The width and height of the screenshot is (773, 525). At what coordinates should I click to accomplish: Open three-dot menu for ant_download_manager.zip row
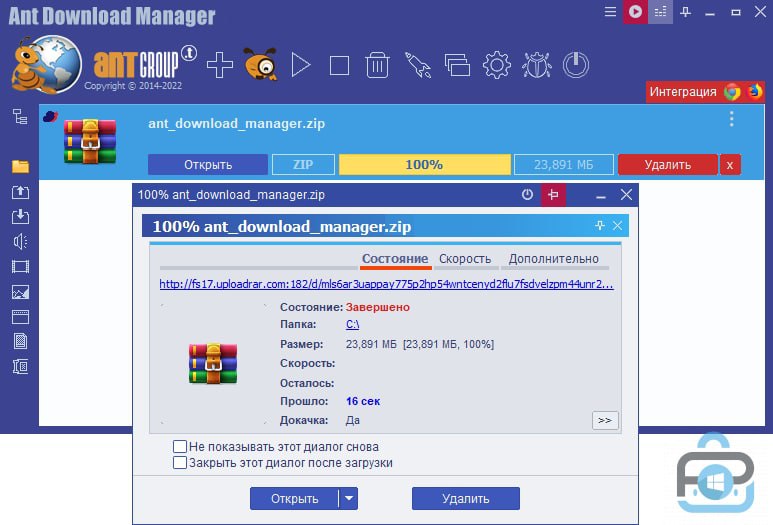[732, 119]
